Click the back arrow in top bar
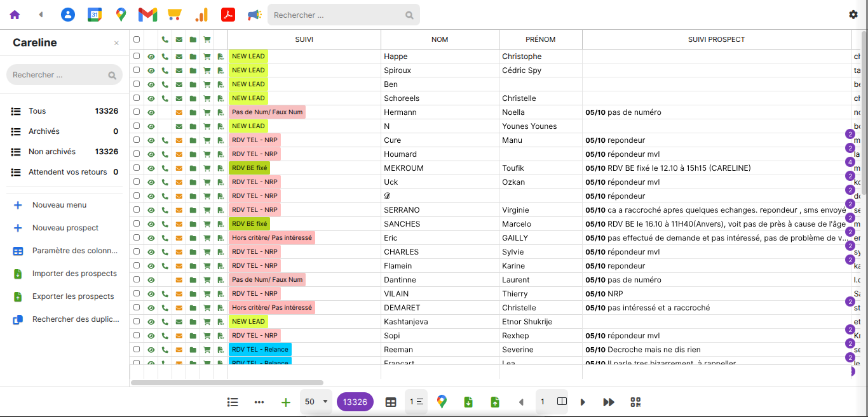This screenshot has width=868, height=417. click(41, 15)
